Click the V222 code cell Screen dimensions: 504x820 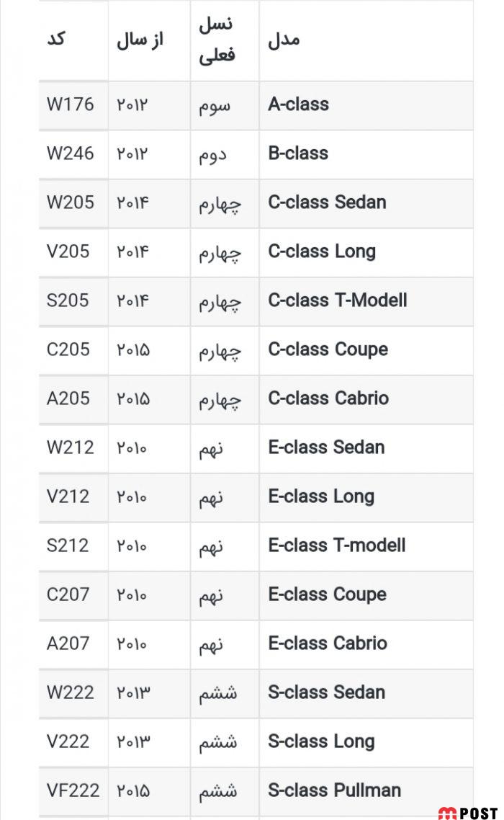[68, 741]
